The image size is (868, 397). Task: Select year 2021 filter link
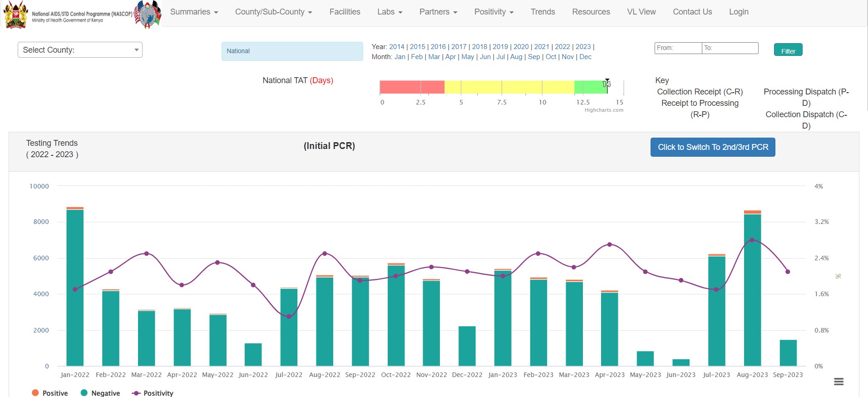(541, 47)
